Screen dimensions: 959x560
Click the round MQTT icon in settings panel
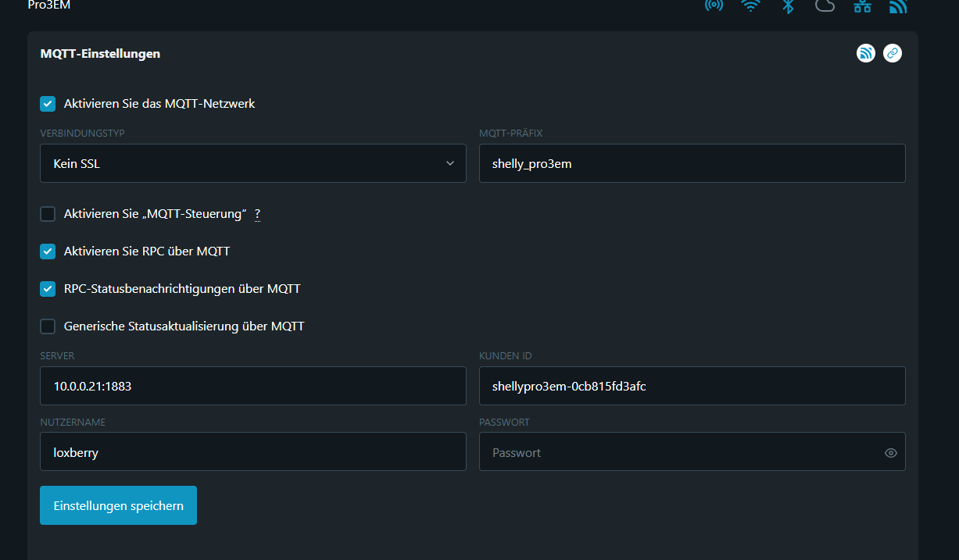click(x=865, y=53)
